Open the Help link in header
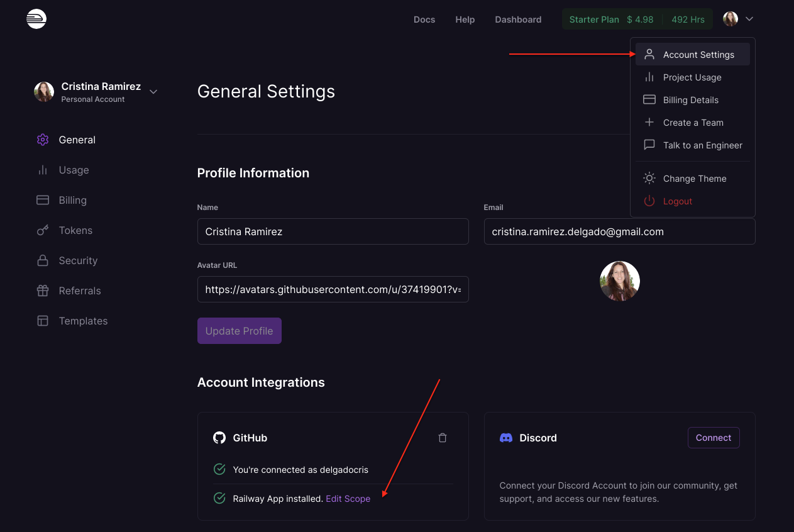Viewport: 794px width, 532px height. coord(465,19)
